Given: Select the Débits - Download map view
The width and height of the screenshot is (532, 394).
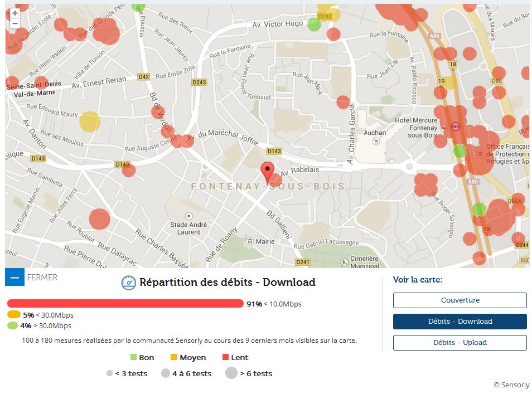Looking at the screenshot, I should click(x=460, y=322).
